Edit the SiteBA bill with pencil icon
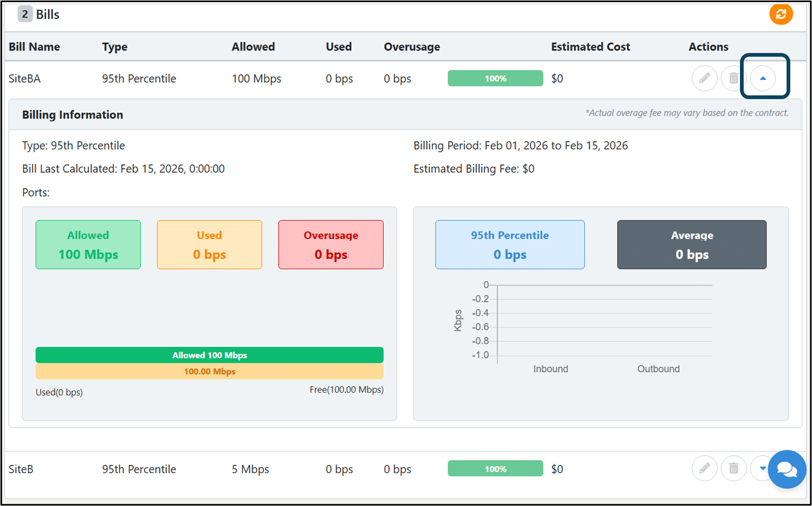This screenshot has height=506, width=812. click(x=704, y=78)
